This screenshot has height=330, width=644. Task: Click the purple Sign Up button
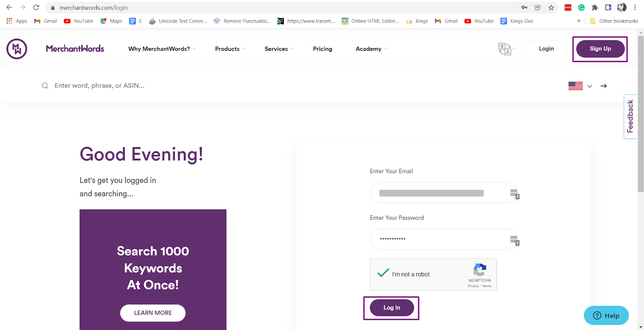coord(600,49)
